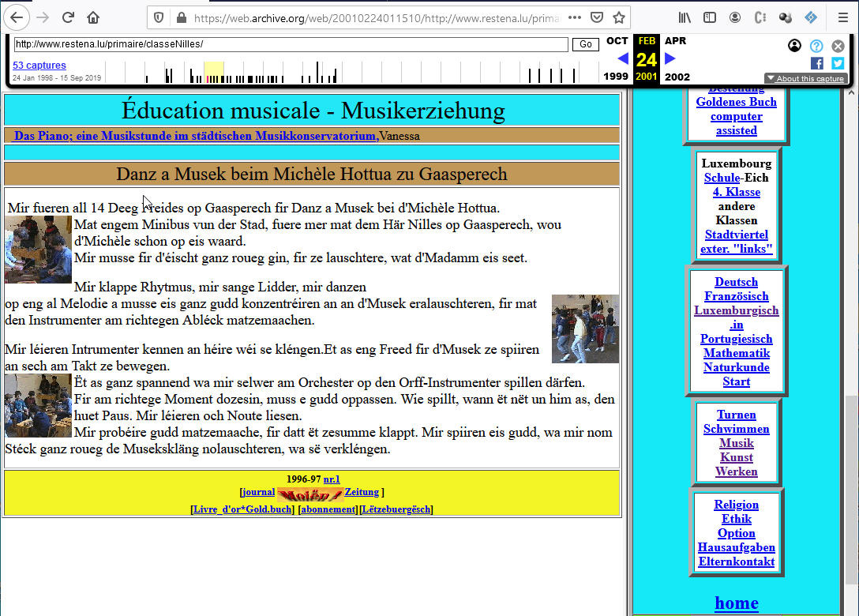Expand About this capture dropdown

pyautogui.click(x=806, y=78)
